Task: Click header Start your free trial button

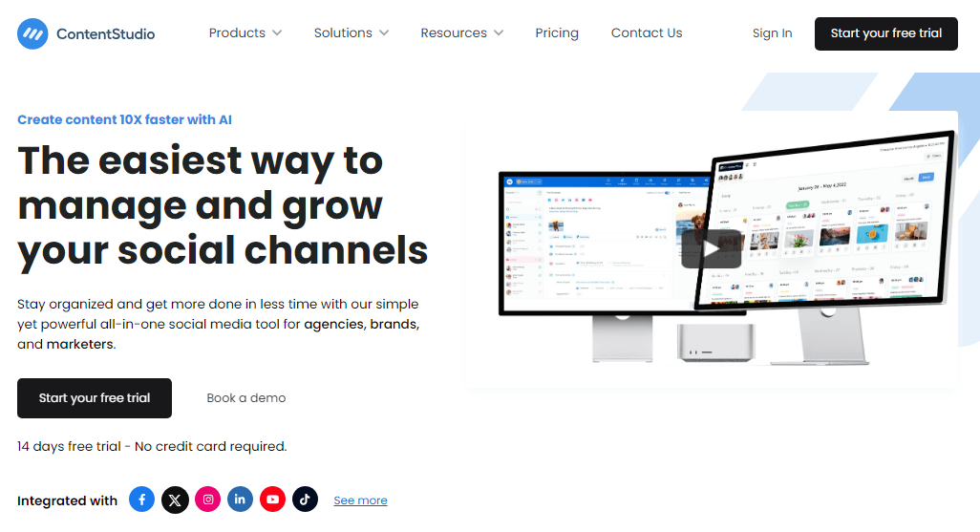Action: 885,33
